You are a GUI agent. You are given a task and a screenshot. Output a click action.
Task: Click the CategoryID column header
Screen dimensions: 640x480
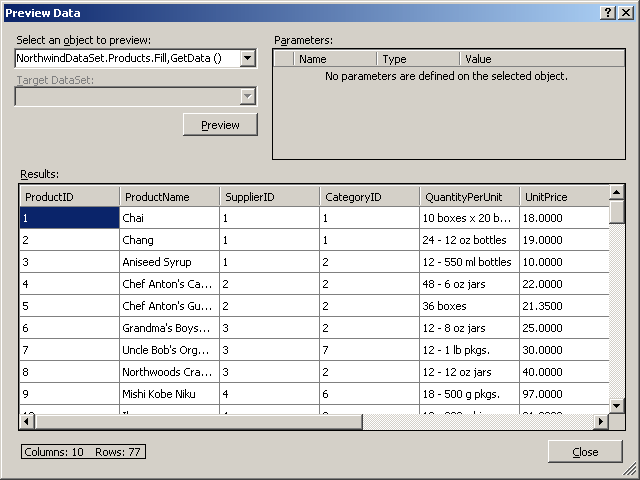click(x=369, y=197)
